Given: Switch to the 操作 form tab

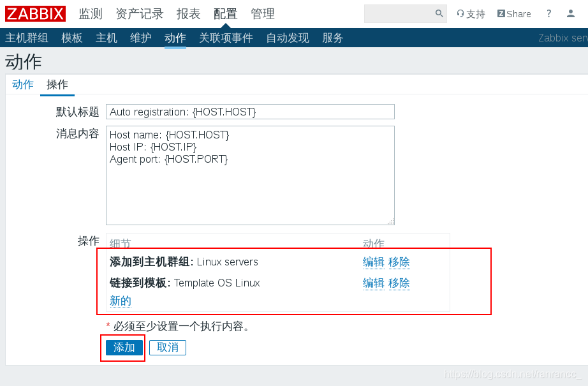Looking at the screenshot, I should point(57,84).
